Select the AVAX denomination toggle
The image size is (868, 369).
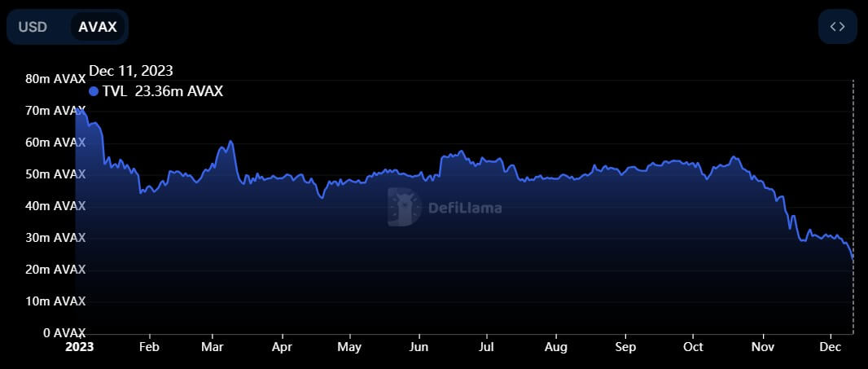[x=98, y=27]
